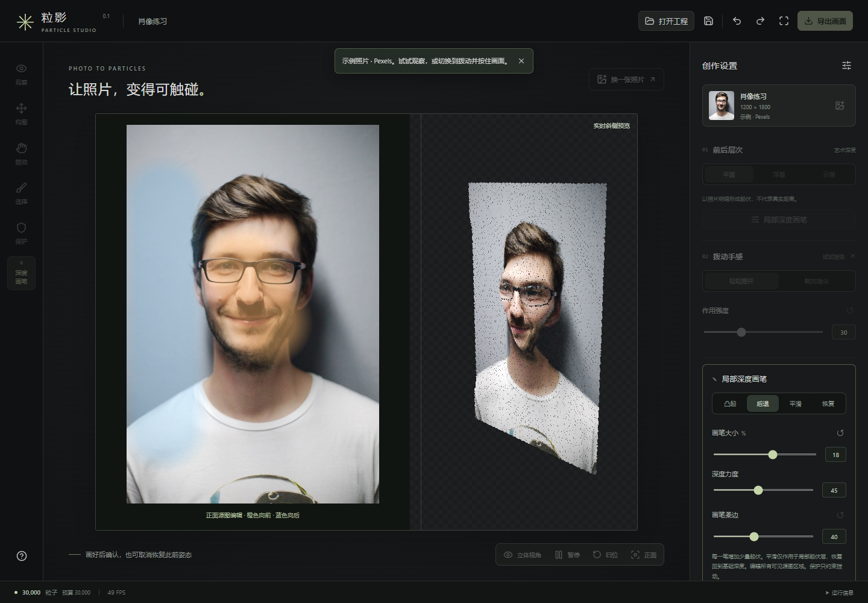Screen dimensions: 868x603
Task: Pause the animation with 暂停
Action: click(x=567, y=555)
